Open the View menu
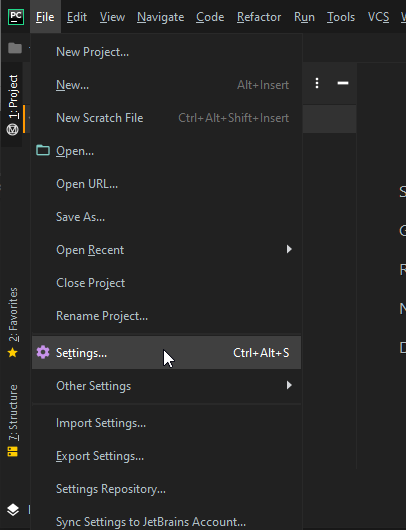 pyautogui.click(x=112, y=17)
